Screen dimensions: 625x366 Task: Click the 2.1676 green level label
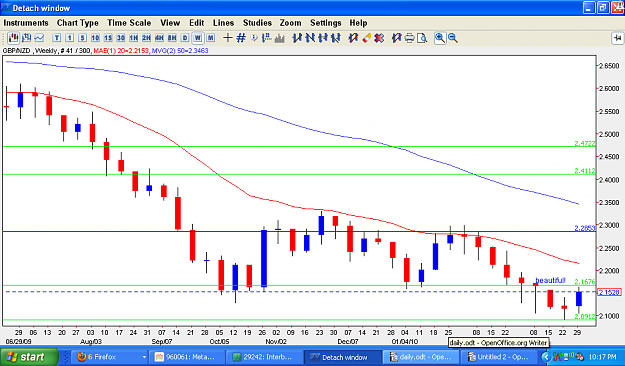click(x=584, y=281)
